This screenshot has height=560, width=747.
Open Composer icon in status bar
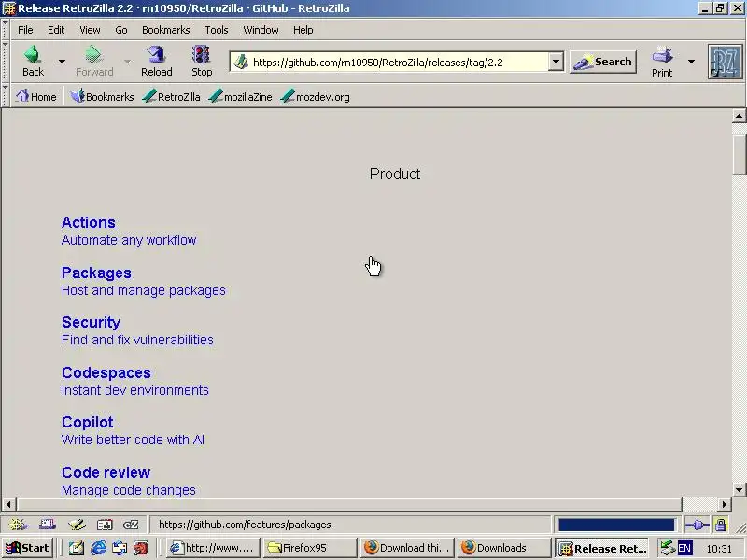click(77, 525)
